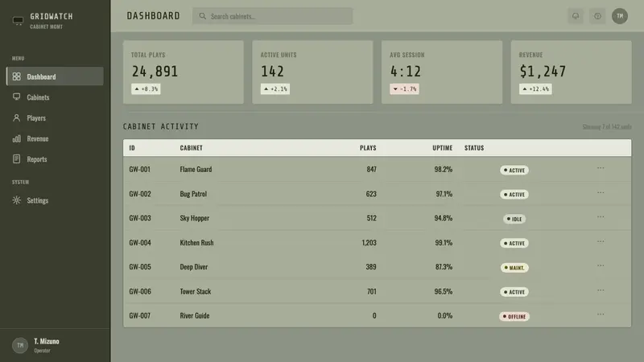This screenshot has width=644, height=362.
Task: Open the Revenue menu item
Action: (55, 138)
